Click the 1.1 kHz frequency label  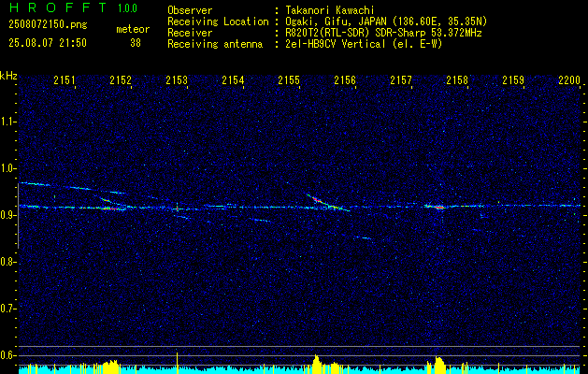click(x=7, y=122)
